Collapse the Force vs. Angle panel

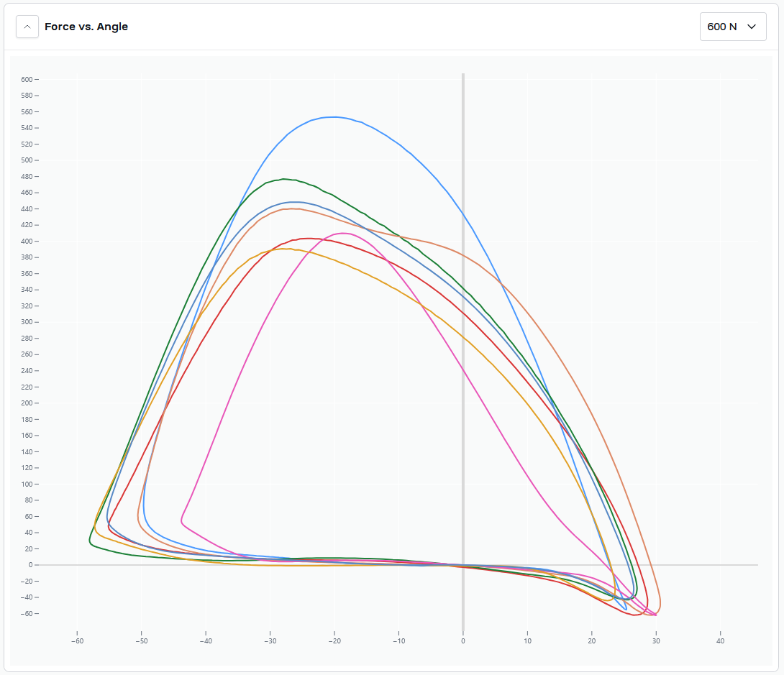pos(27,27)
